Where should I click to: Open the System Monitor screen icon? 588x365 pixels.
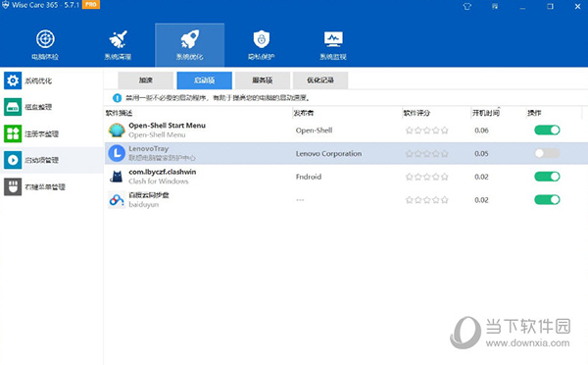(x=333, y=39)
